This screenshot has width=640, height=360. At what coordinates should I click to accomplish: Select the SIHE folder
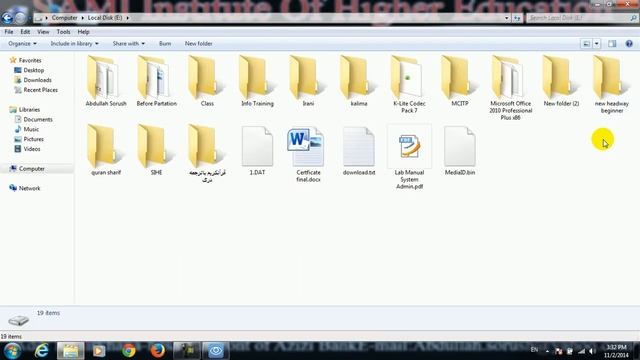(156, 151)
